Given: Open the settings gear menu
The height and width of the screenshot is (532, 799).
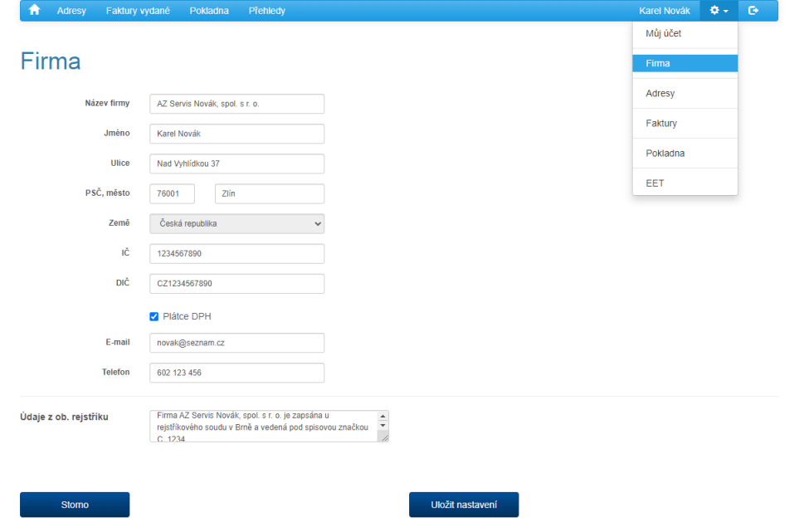Looking at the screenshot, I should (719, 10).
